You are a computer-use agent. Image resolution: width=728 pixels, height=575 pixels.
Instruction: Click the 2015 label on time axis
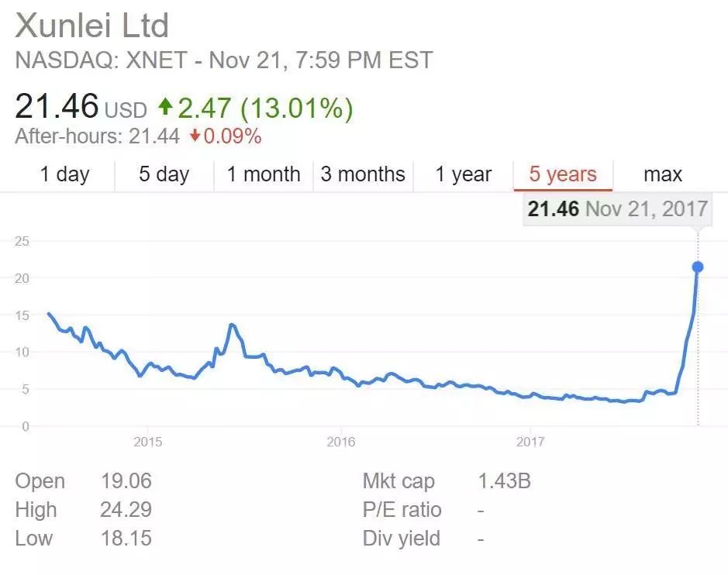pyautogui.click(x=147, y=442)
